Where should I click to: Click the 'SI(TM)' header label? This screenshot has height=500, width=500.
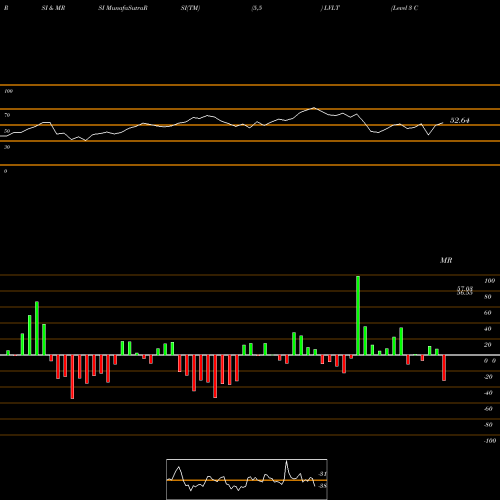pos(190,8)
